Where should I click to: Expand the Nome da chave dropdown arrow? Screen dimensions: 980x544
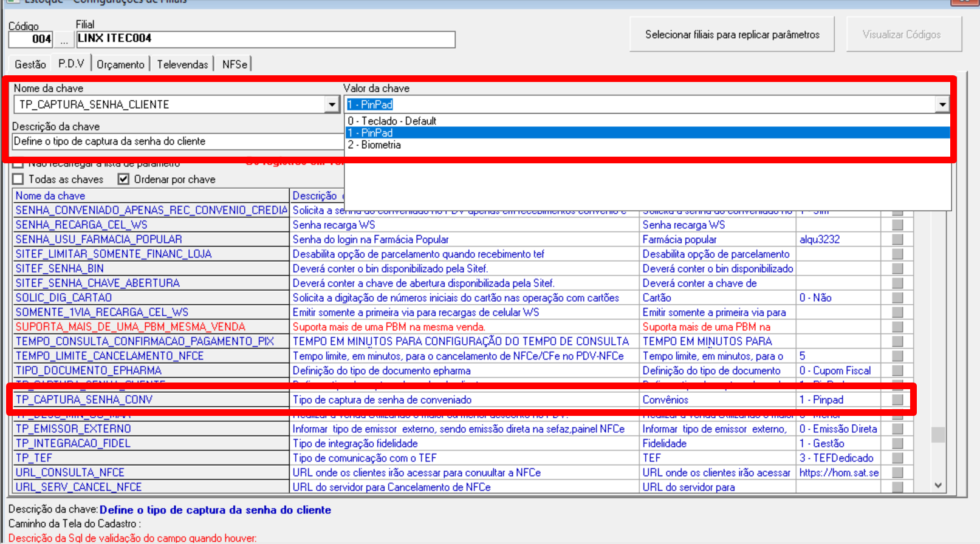tap(332, 104)
